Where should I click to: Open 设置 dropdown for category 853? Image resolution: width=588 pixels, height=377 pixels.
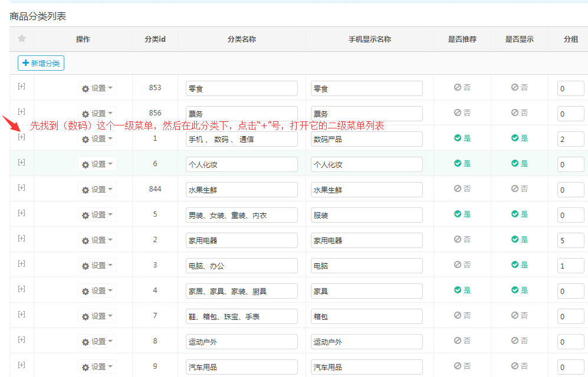tap(97, 88)
